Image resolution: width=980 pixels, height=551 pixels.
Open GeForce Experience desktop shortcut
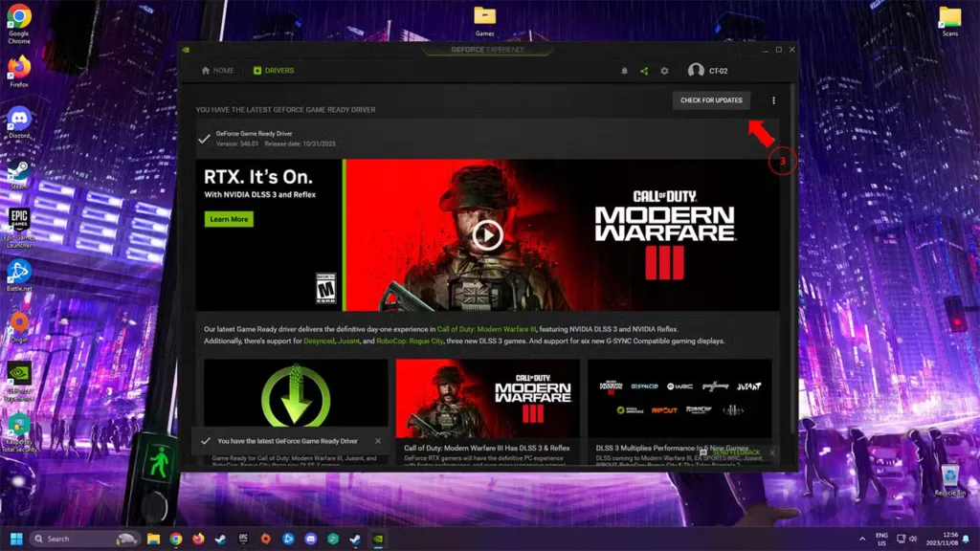[x=19, y=381]
